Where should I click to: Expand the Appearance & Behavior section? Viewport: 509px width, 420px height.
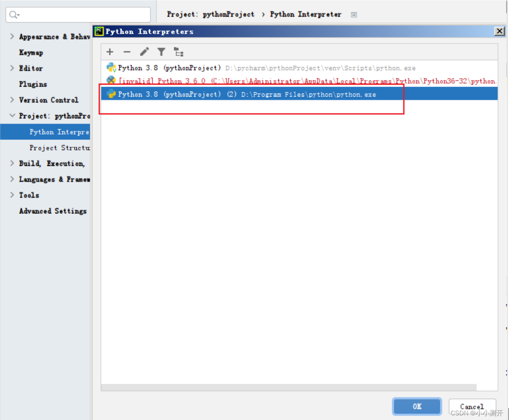tap(12, 36)
